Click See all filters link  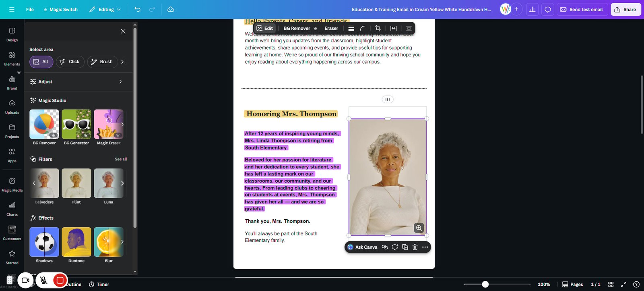click(x=121, y=159)
